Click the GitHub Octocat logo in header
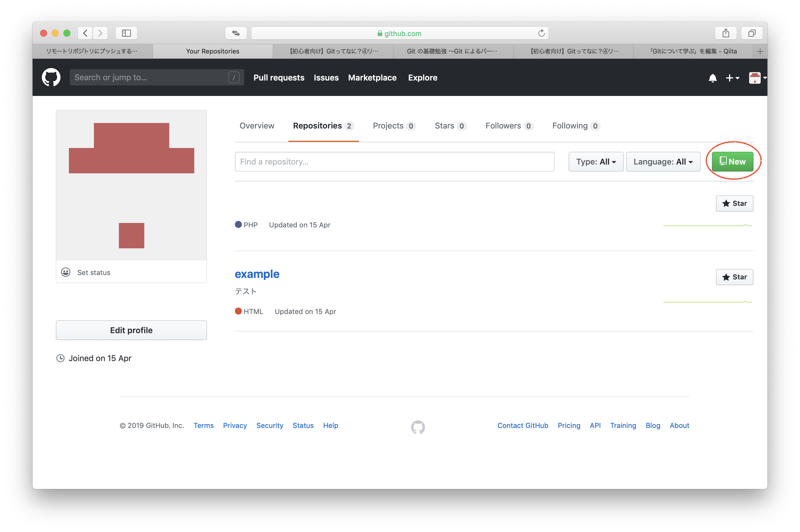Viewport: 800px width, 532px height. click(51, 77)
